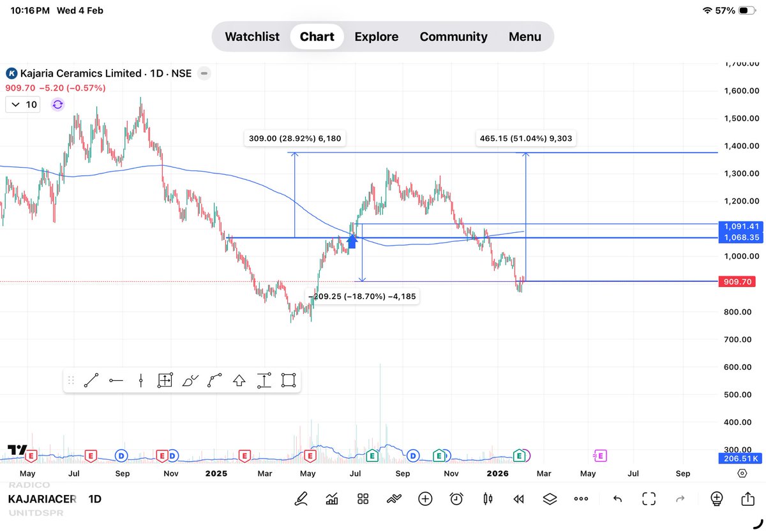Tap green earnings E marker near July 2025
The image size is (766, 532).
372,455
